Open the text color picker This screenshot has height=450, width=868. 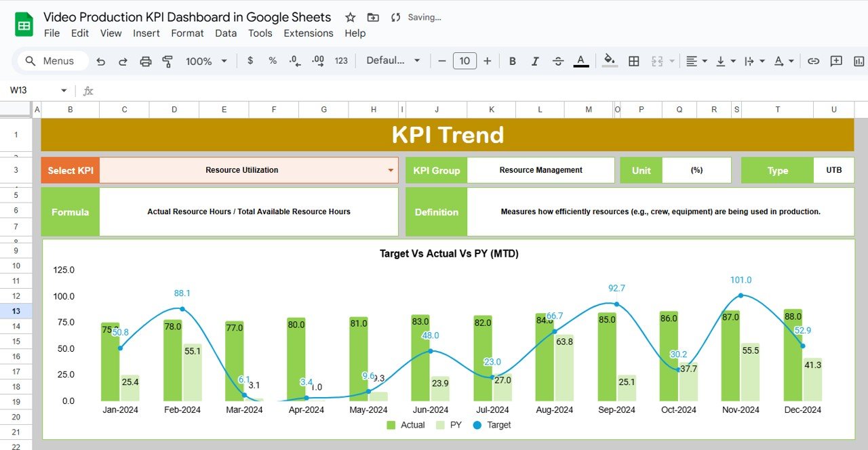coord(580,61)
